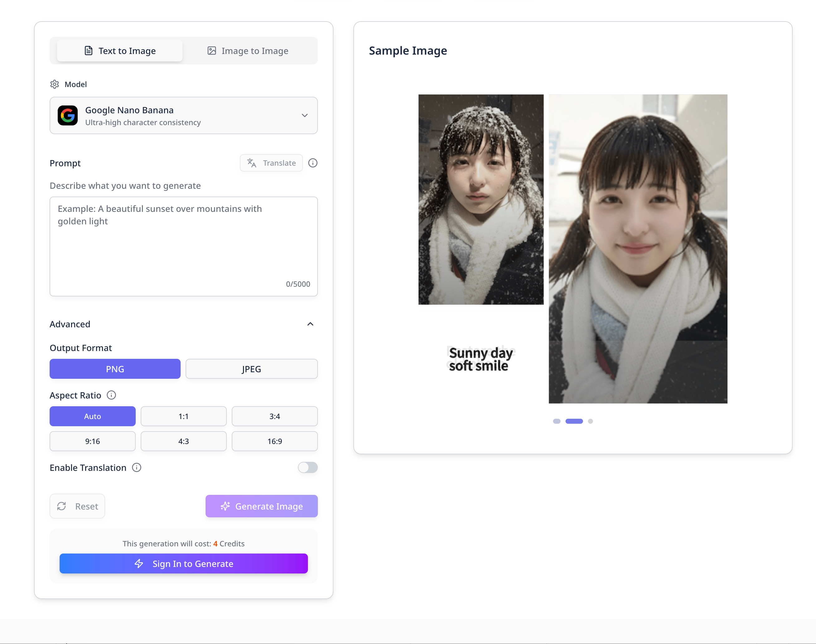Choose the 16:9 aspect ratio
This screenshot has height=644, width=816.
(275, 441)
